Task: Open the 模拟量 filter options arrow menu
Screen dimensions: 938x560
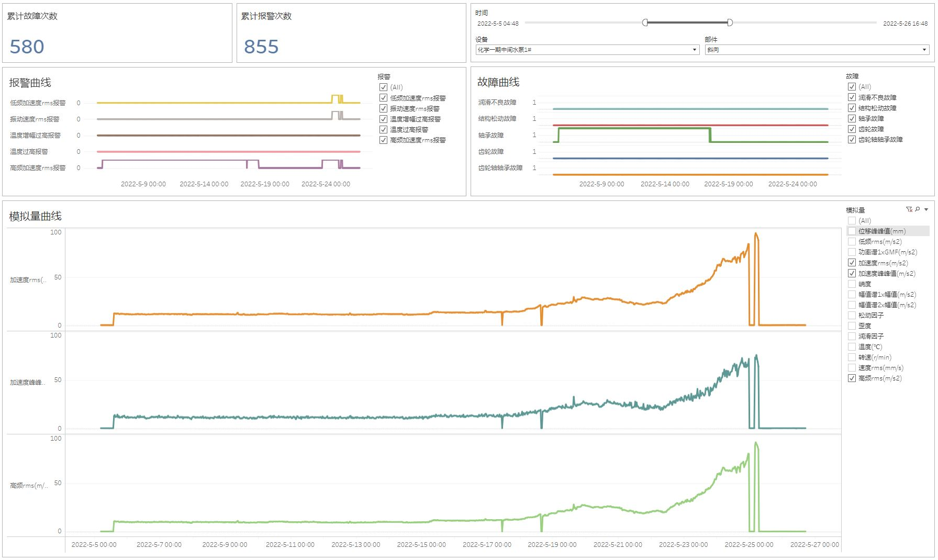Action: [x=926, y=210]
